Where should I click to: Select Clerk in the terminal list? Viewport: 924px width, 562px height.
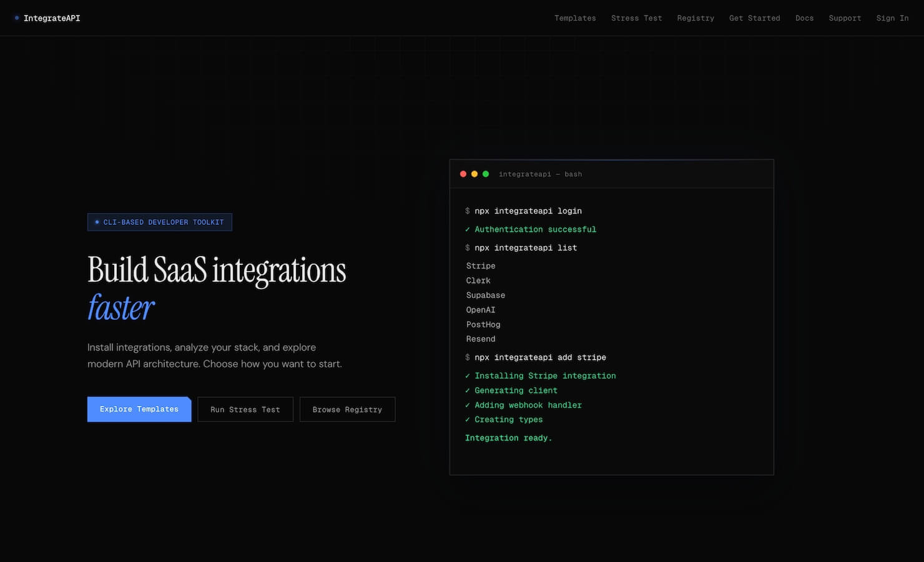click(x=478, y=280)
